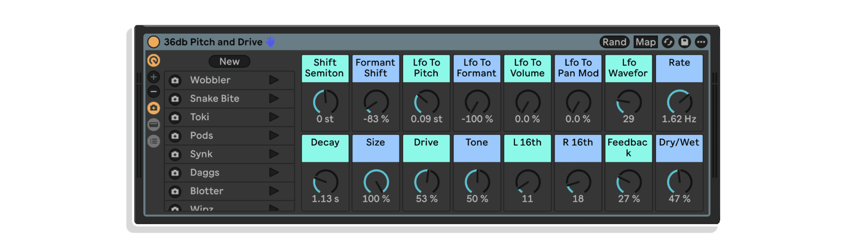The image size is (868, 249).
Task: Toggle the macro controls view icon
Action: tap(154, 60)
